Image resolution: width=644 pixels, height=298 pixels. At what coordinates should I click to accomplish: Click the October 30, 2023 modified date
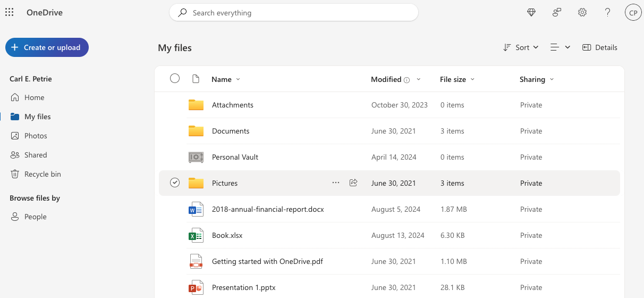coord(400,105)
